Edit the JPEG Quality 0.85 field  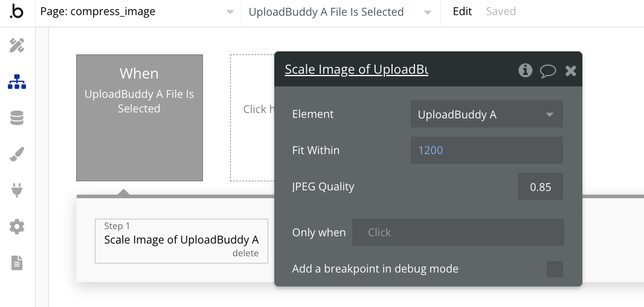(x=540, y=187)
